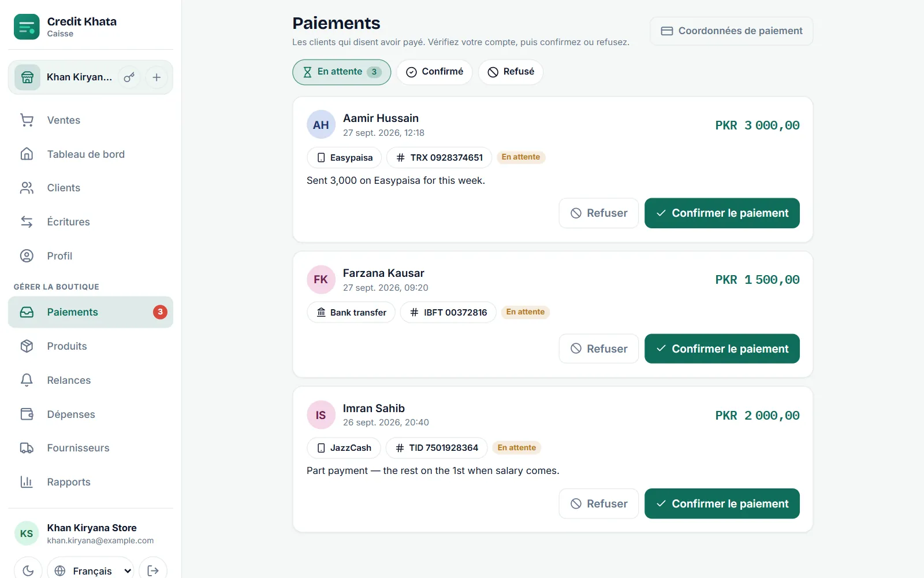The width and height of the screenshot is (924, 578).
Task: Refuse Farzana Kausar's payment
Action: [x=598, y=349]
